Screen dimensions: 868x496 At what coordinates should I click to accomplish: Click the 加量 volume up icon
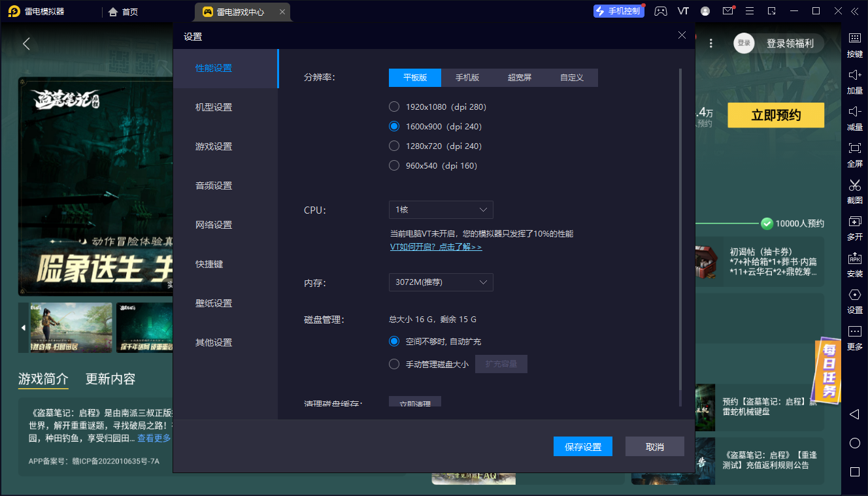[854, 74]
